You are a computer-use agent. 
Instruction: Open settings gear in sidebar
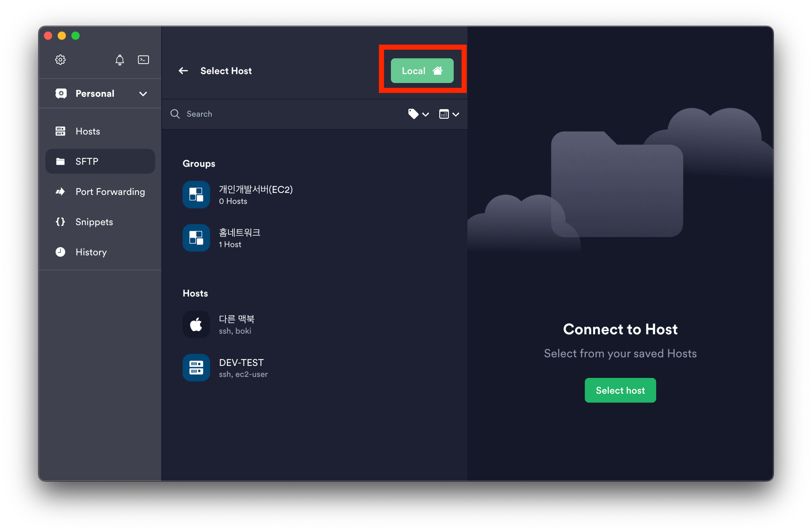point(60,60)
